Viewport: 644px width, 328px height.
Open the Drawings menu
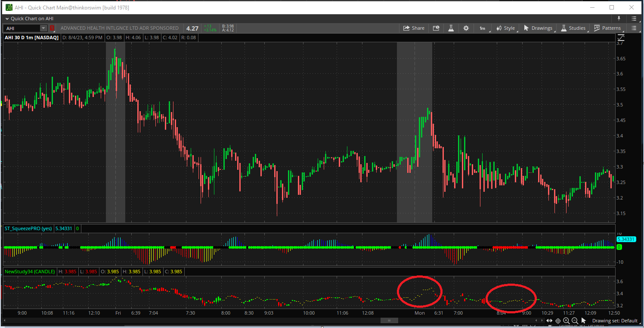click(538, 28)
